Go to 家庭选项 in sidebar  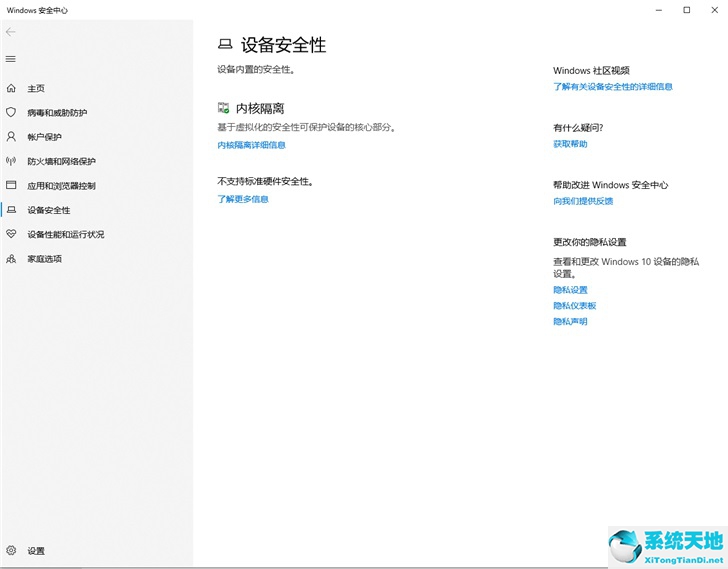[x=44, y=259]
